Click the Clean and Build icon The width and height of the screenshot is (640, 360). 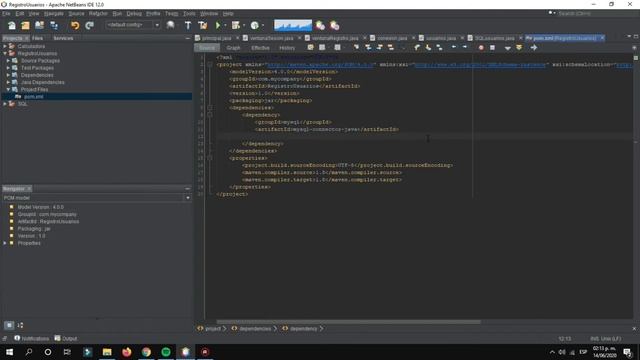point(202,25)
